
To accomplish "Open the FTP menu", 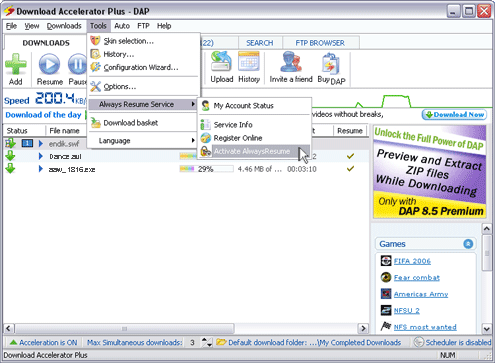I will (x=143, y=26).
